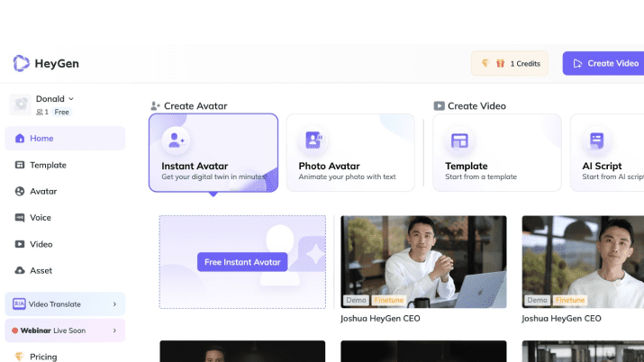Click the gift icon beside credits

click(x=500, y=64)
